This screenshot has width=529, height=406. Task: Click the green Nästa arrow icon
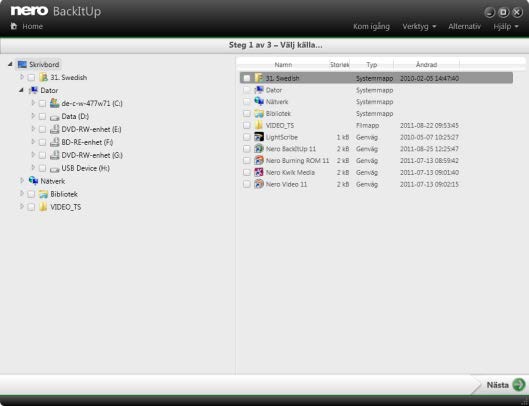519,385
